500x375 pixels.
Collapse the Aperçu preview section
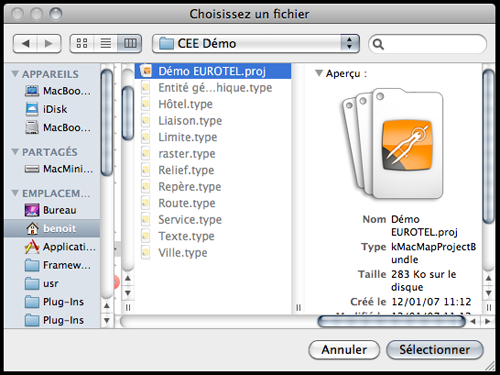[319, 73]
